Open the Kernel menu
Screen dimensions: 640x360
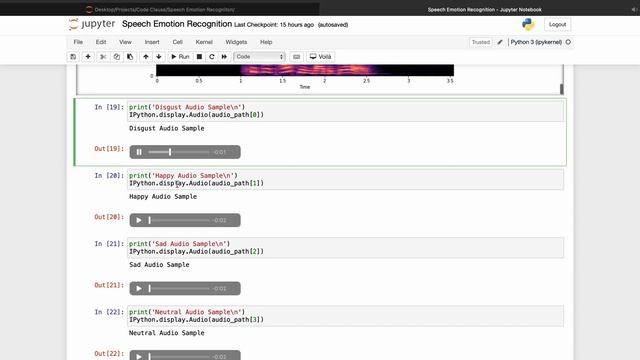204,42
